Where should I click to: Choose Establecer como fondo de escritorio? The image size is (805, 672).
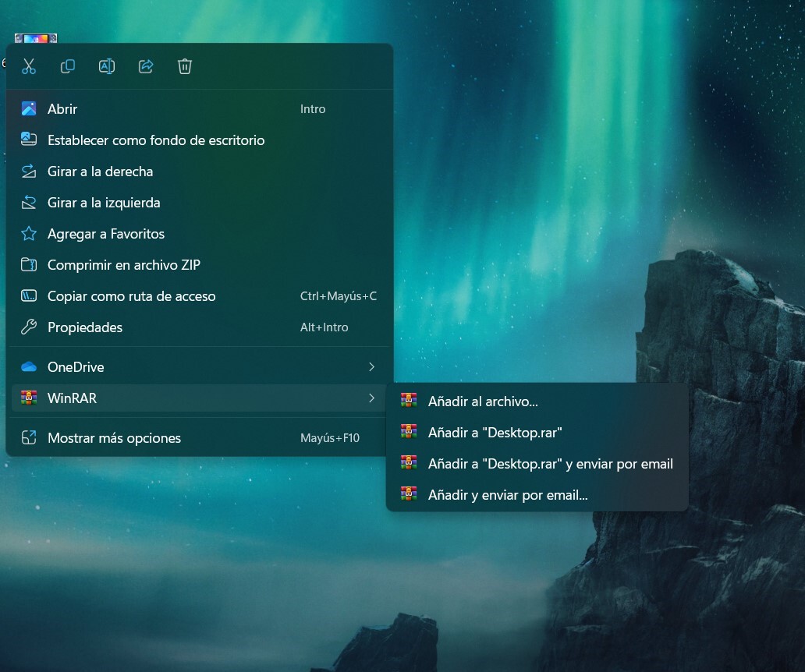(156, 140)
